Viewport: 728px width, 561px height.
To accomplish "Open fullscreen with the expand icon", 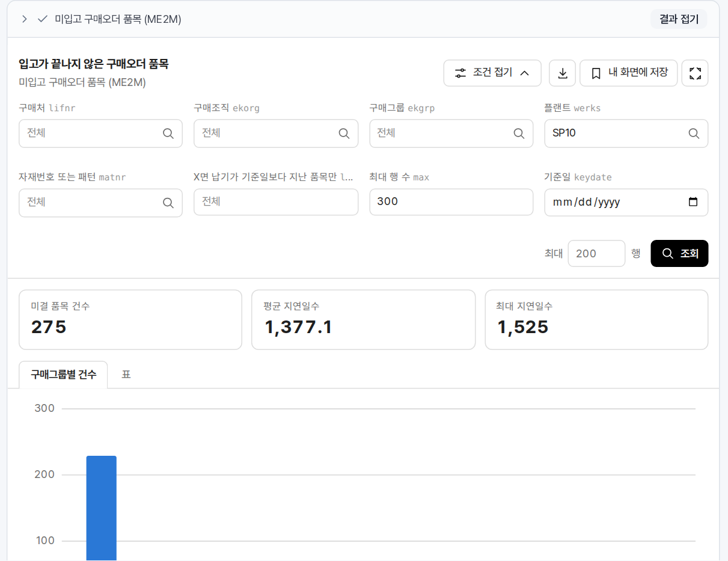I will pyautogui.click(x=695, y=73).
